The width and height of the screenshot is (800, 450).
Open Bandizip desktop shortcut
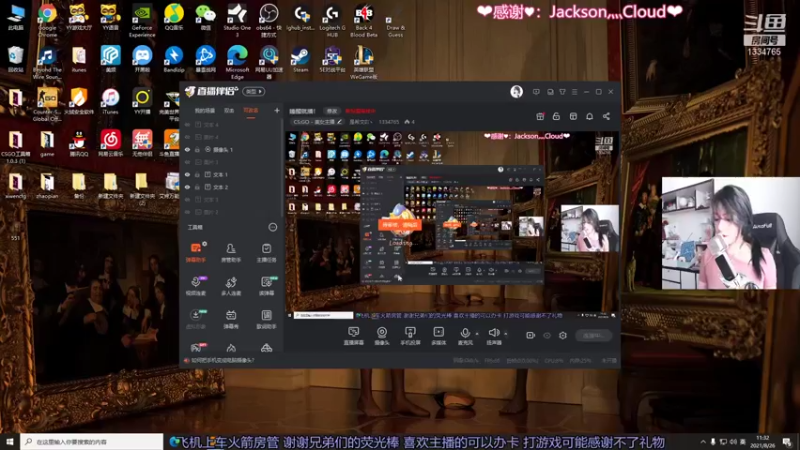pyautogui.click(x=173, y=60)
